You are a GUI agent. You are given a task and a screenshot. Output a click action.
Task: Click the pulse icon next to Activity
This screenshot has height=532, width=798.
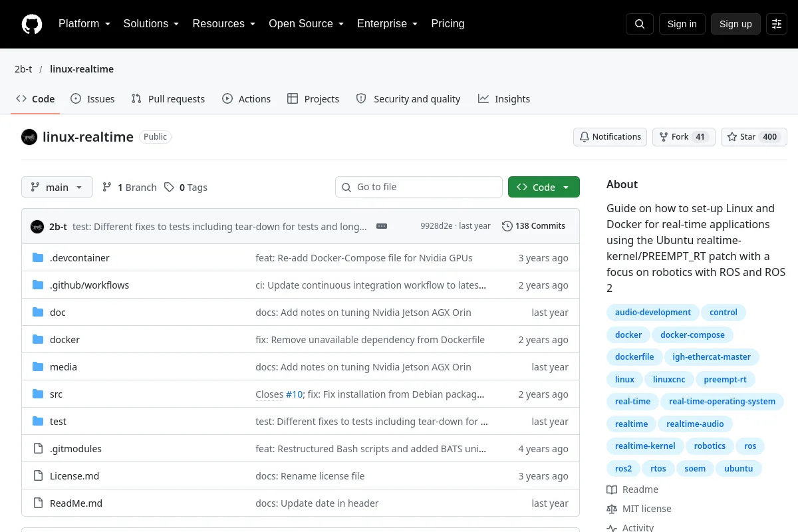(x=612, y=528)
